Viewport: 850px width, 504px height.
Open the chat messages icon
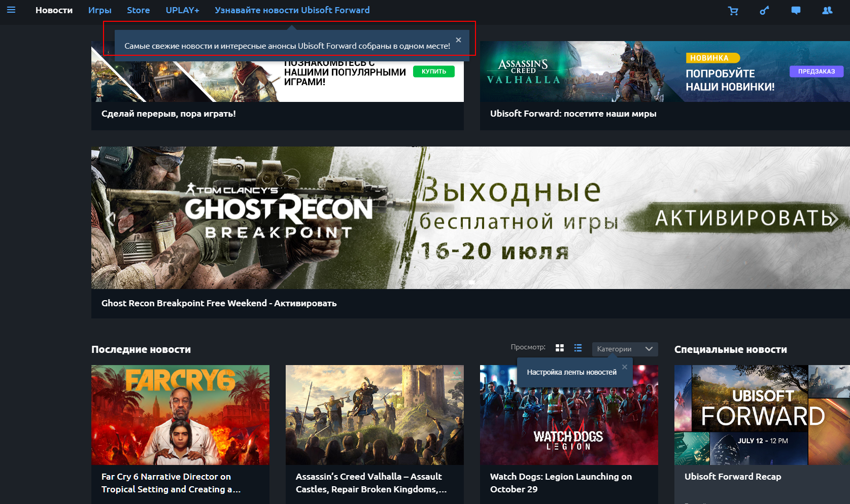click(796, 10)
